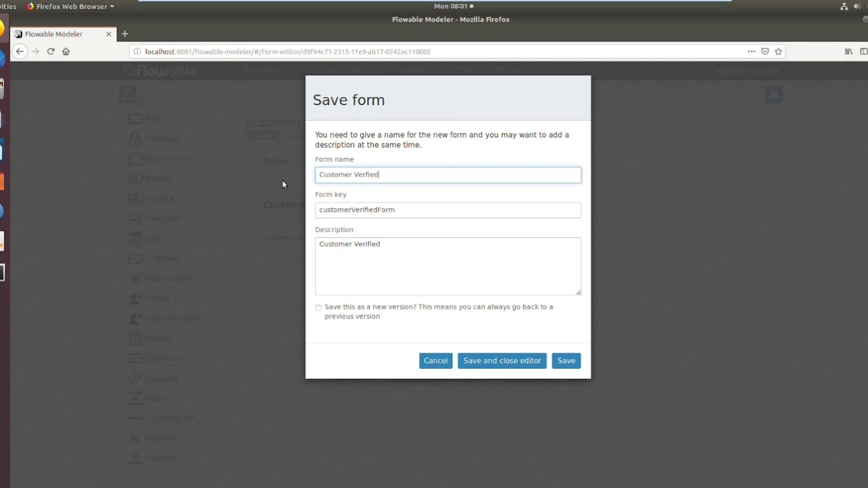Open the volume icon in top bar
The height and width of the screenshot is (488, 868).
click(x=857, y=6)
